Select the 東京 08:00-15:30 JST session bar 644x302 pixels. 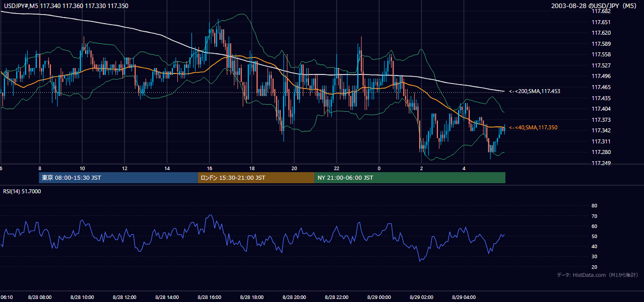tap(118, 178)
